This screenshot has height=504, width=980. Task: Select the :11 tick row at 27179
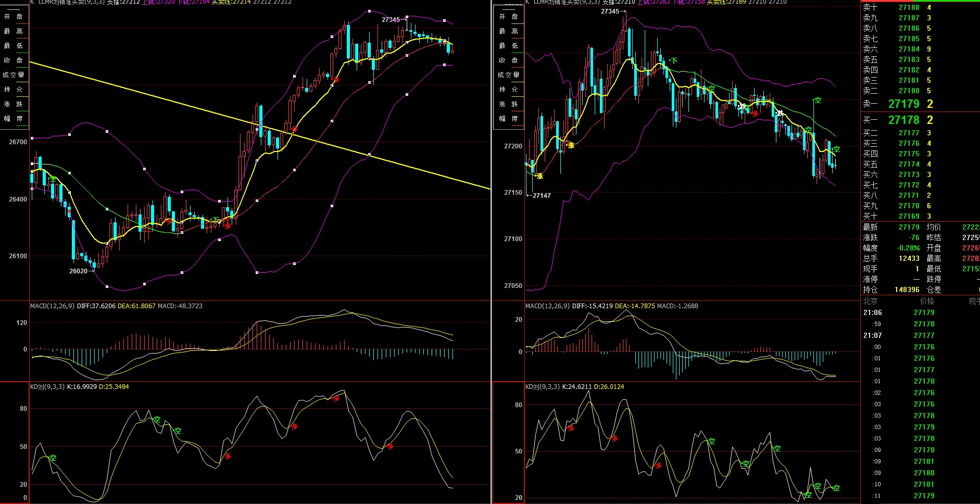click(920, 496)
